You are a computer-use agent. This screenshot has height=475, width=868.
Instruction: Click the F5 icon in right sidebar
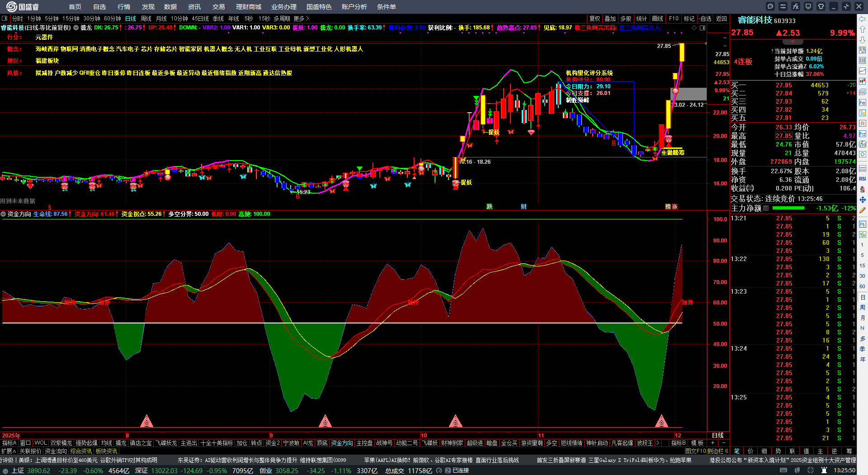coord(863,223)
